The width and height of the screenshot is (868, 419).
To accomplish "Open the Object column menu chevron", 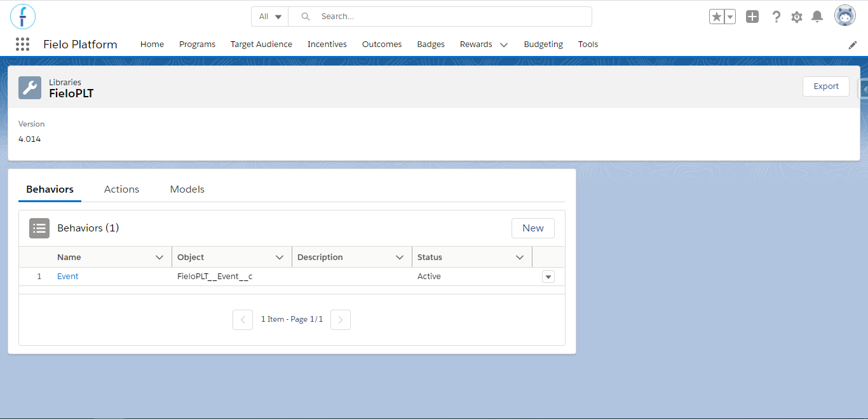I will coord(280,258).
